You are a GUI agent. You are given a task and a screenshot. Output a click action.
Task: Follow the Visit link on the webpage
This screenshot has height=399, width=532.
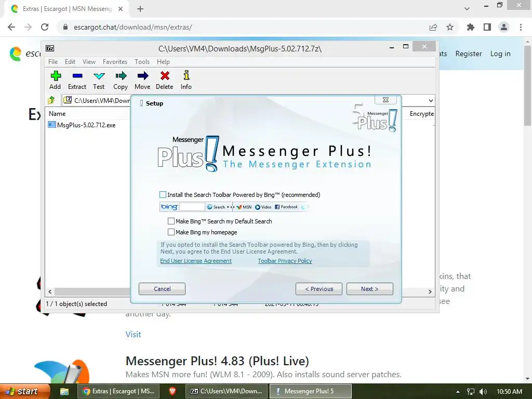point(133,334)
